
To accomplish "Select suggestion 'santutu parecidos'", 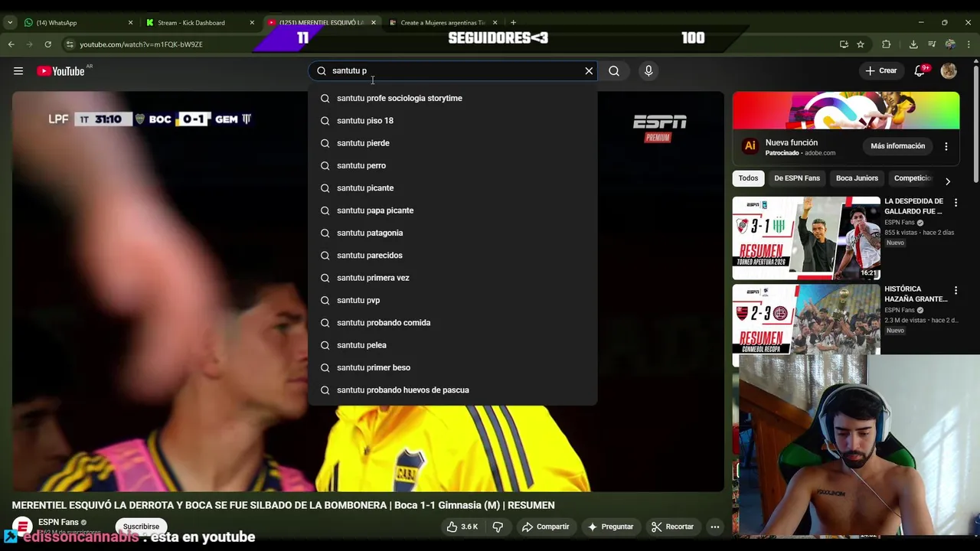I will (452, 255).
